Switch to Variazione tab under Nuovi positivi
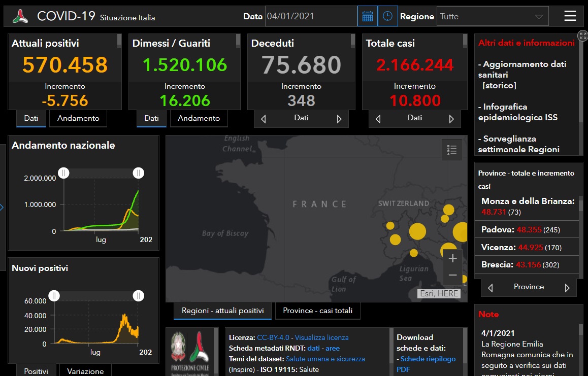Image resolution: width=588 pixels, height=376 pixels. [x=85, y=371]
